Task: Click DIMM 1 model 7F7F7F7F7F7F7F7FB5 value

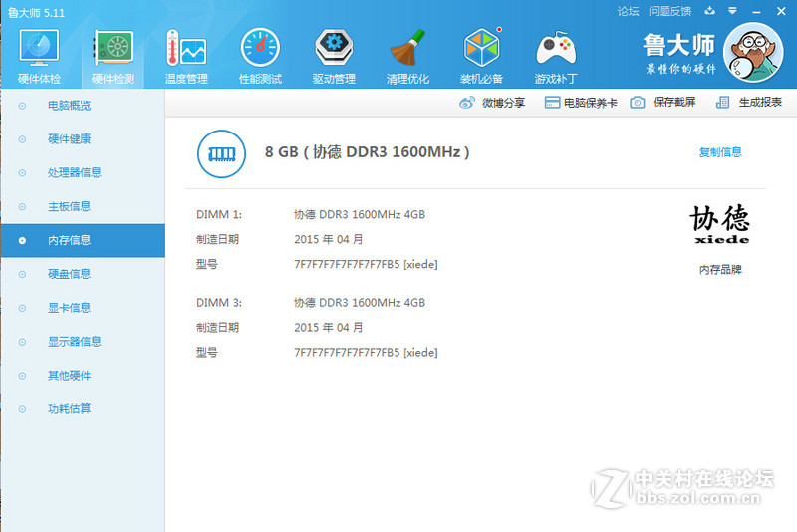Action: pos(366,264)
